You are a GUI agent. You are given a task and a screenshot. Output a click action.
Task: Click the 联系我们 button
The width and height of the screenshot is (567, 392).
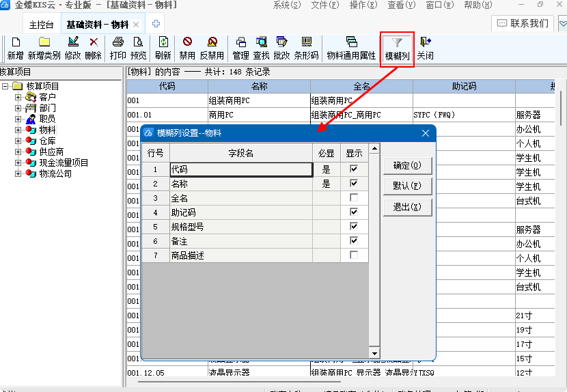pos(523,23)
